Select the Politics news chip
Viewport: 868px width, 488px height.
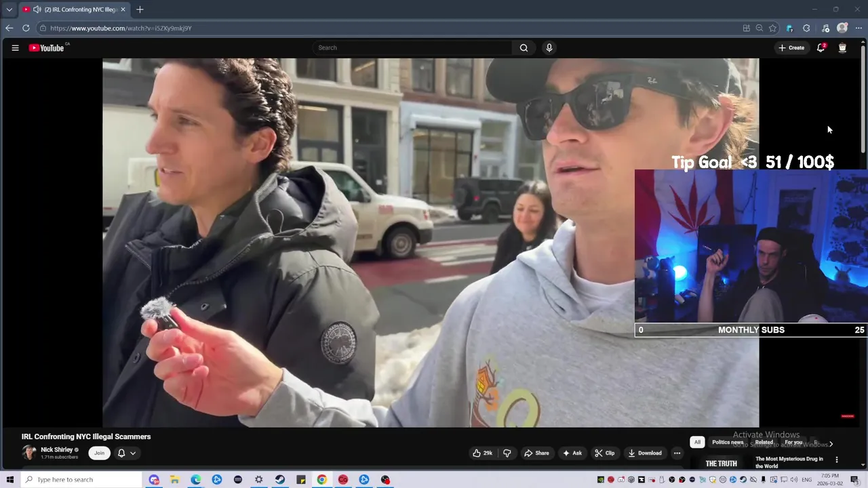click(728, 442)
